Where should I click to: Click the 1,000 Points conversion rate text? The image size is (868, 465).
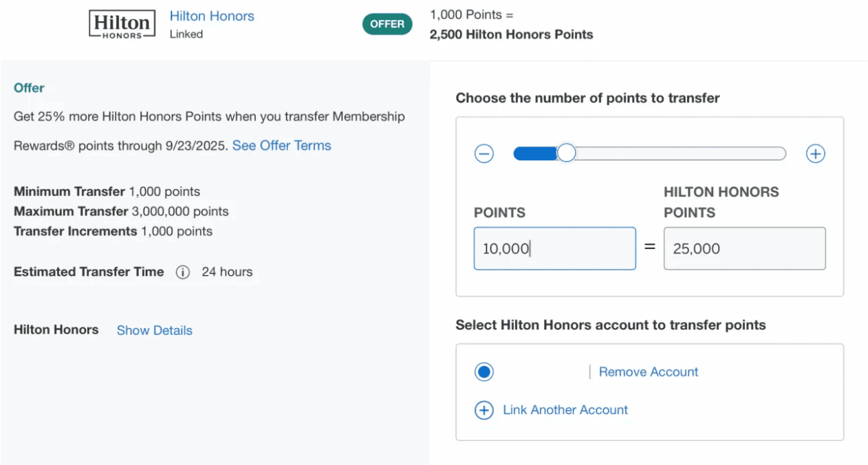click(470, 14)
